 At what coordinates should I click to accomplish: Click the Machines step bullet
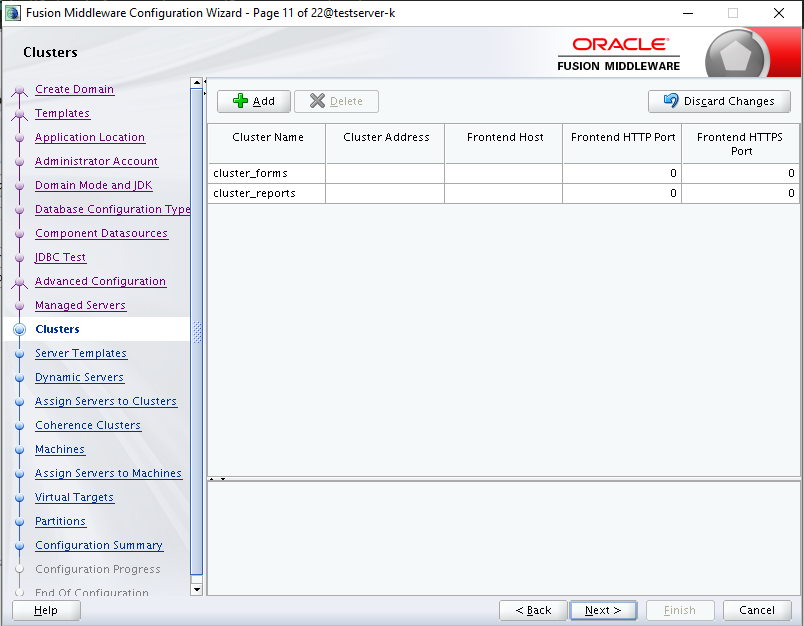coord(19,450)
